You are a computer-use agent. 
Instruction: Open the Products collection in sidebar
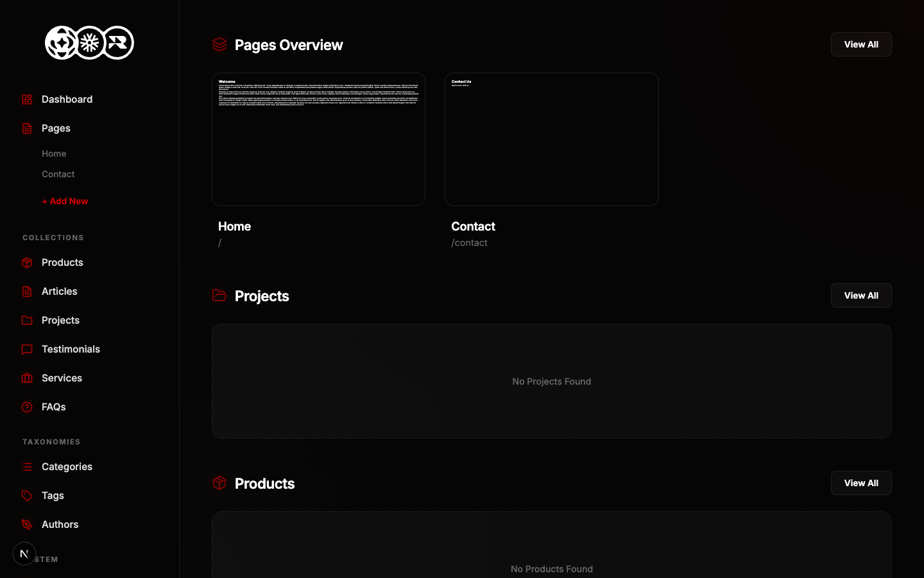62,263
